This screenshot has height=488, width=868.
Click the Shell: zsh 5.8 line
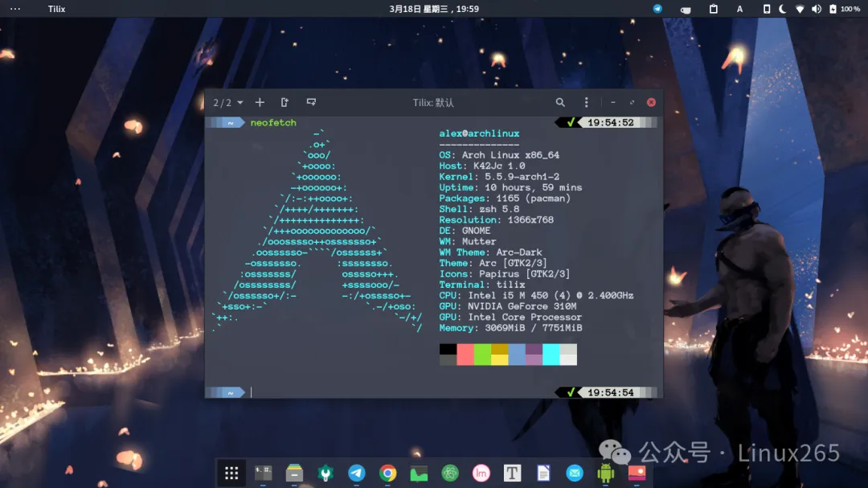click(479, 209)
